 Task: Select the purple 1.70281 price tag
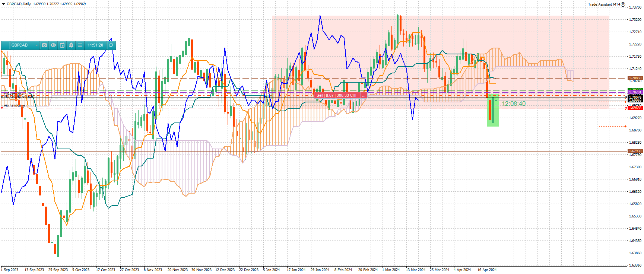635,92
